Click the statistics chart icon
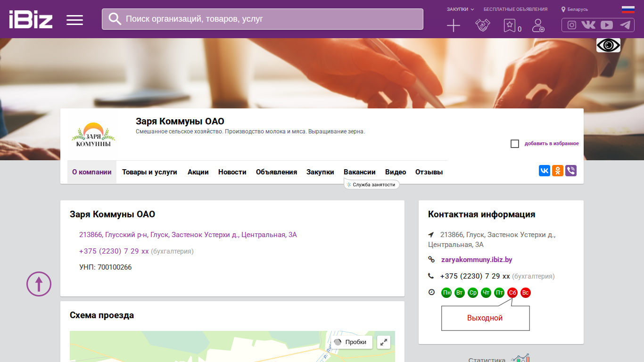Screen dimensions: 644x362 pyautogui.click(x=521, y=358)
